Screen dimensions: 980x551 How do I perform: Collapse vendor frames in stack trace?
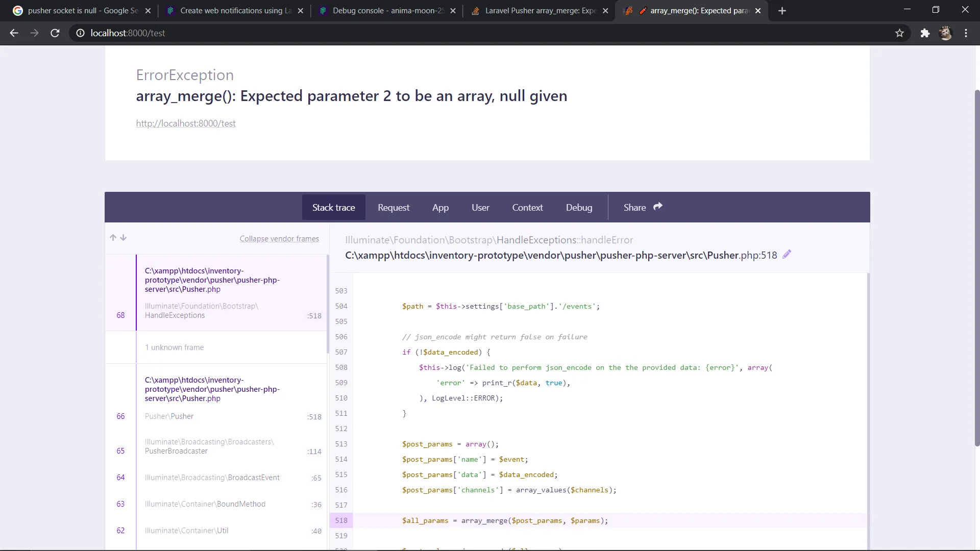pos(279,239)
